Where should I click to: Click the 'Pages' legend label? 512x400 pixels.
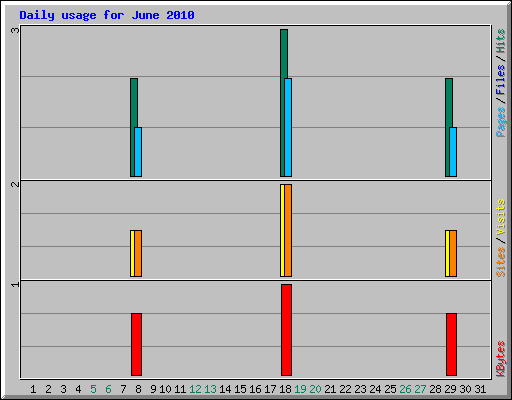click(x=500, y=122)
